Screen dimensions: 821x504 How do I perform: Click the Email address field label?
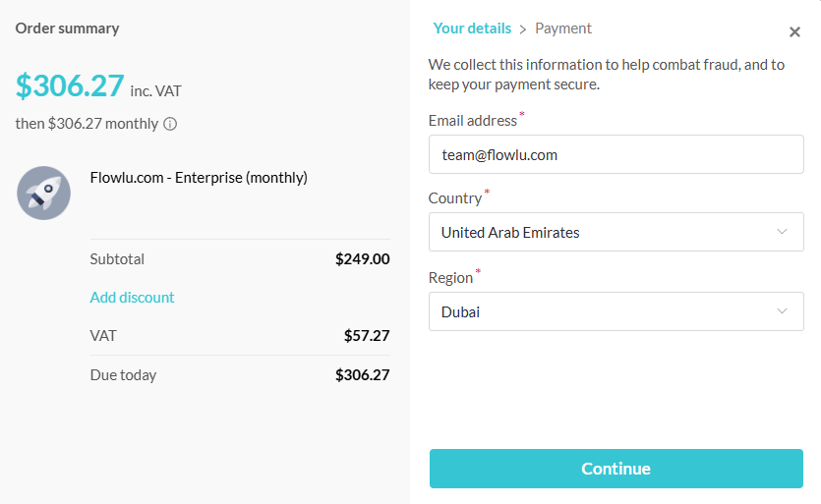473,121
